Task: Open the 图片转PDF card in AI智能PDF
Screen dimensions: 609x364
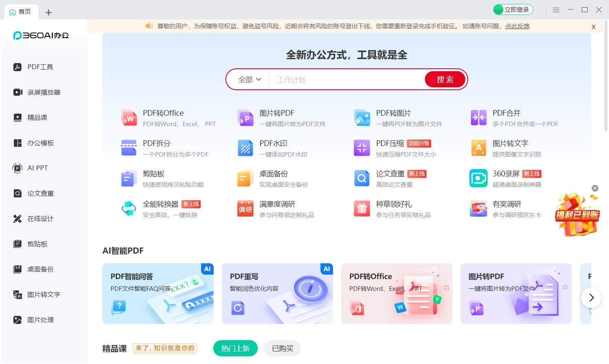Action: 516,294
